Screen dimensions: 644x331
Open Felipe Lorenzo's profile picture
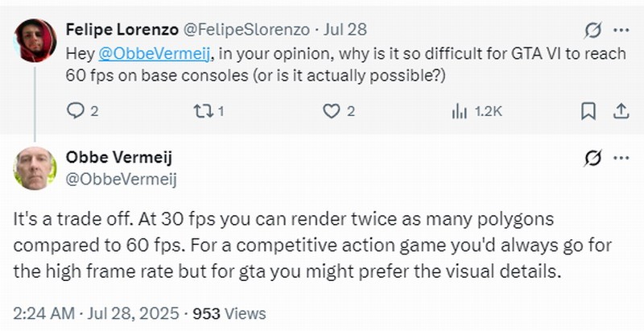pos(35,40)
